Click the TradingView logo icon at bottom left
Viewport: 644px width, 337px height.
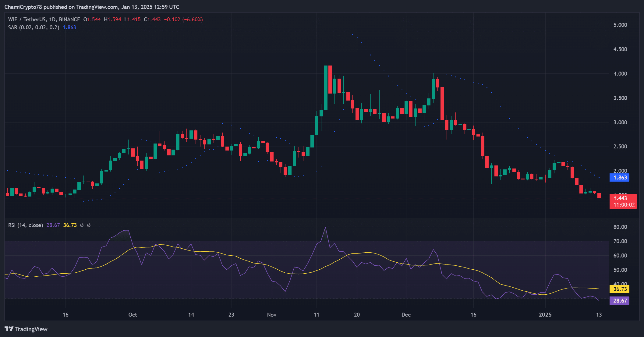[9, 329]
